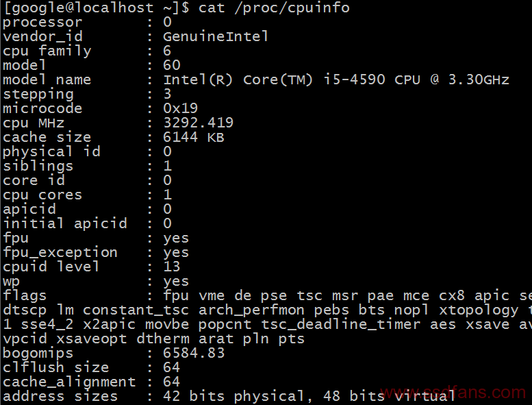Select the cpu MHz value 3292.419
Viewport: 532px width, 405px height.
[198, 123]
